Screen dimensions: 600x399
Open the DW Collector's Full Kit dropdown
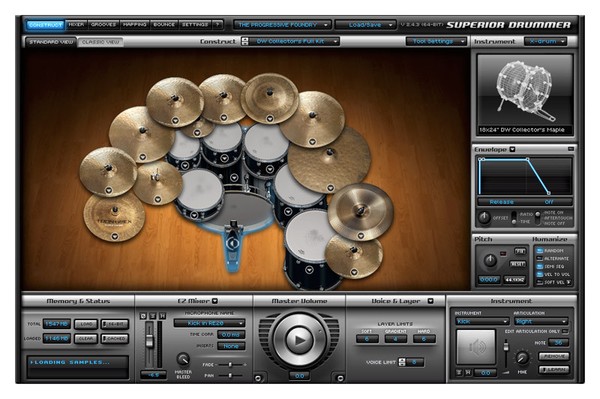coord(294,41)
